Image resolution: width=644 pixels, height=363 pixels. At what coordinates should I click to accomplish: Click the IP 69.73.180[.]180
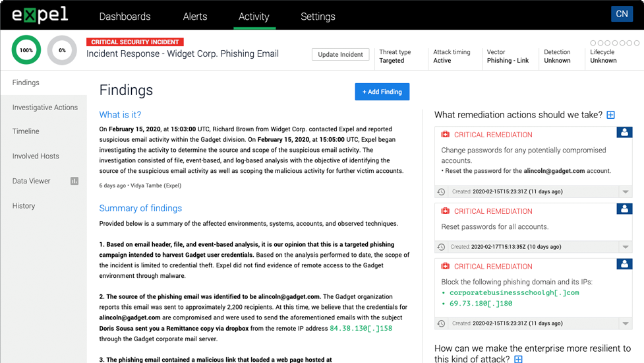[481, 304]
